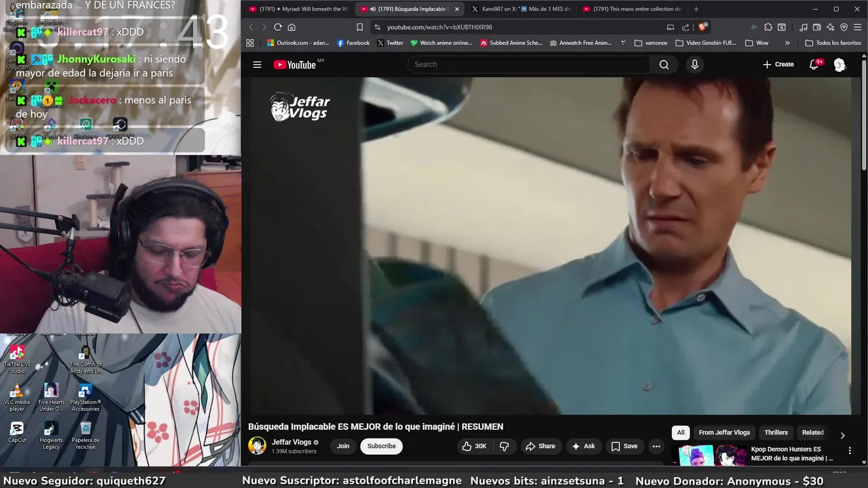Open the Hogwarts Legacy desktop shortcut
This screenshot has height=488, width=868.
pyautogui.click(x=51, y=436)
